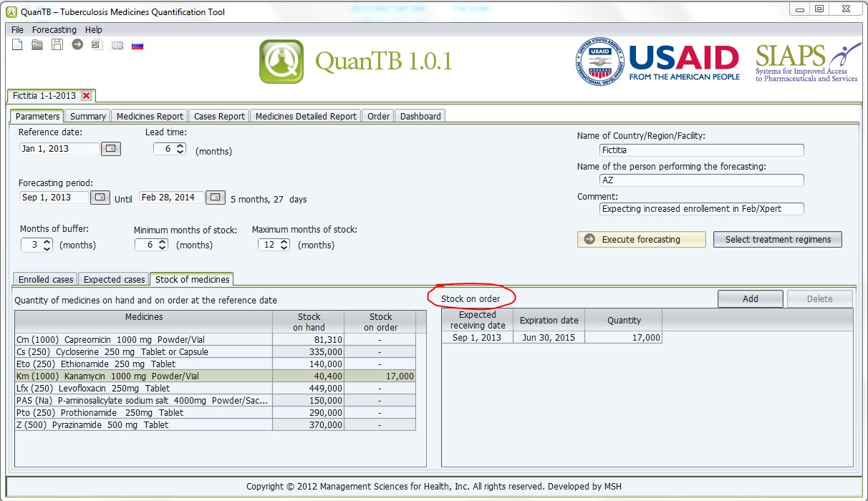This screenshot has width=868, height=501.
Task: Select the P-aminosalicylate sodium salt row
Action: tap(215, 401)
